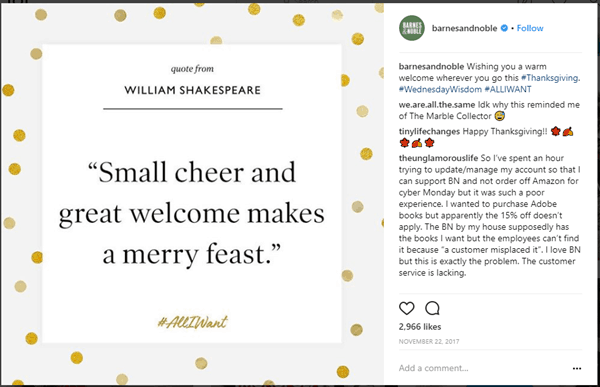Open barnesandnoble username in the header
The height and width of the screenshot is (387, 600).
coord(464,28)
